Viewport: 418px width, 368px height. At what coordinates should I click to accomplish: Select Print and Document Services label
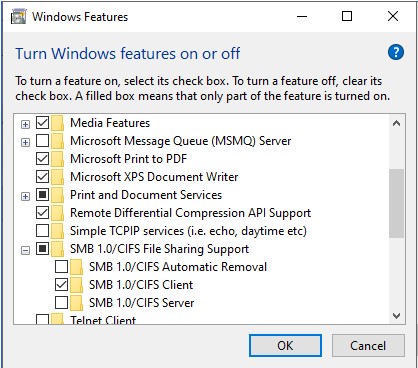click(146, 195)
